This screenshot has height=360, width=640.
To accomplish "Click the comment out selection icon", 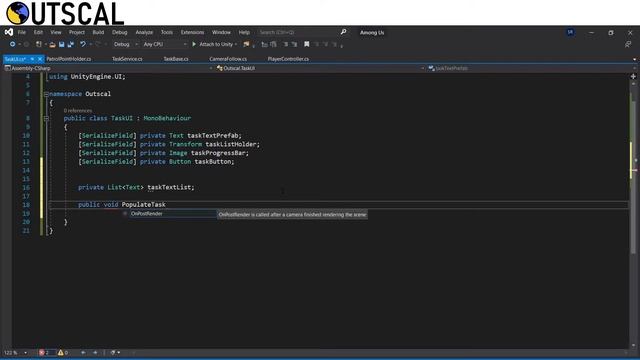I will pyautogui.click(x=286, y=44).
